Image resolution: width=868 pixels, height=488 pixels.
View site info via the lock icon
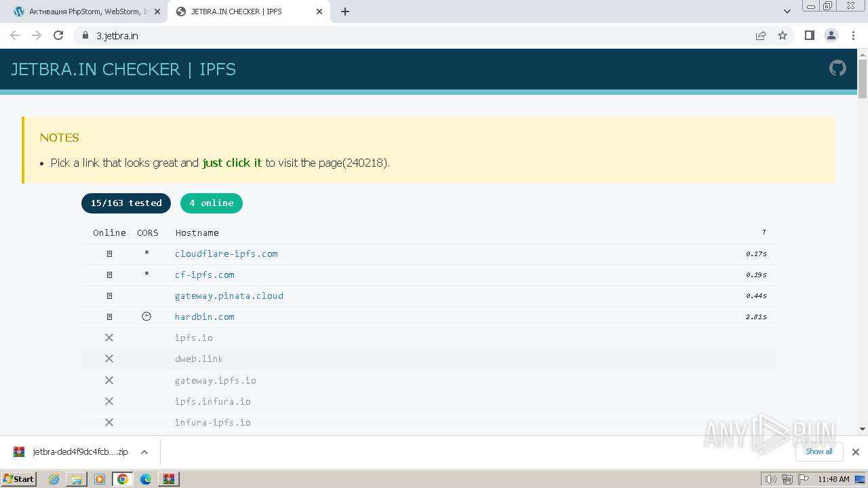tap(85, 35)
